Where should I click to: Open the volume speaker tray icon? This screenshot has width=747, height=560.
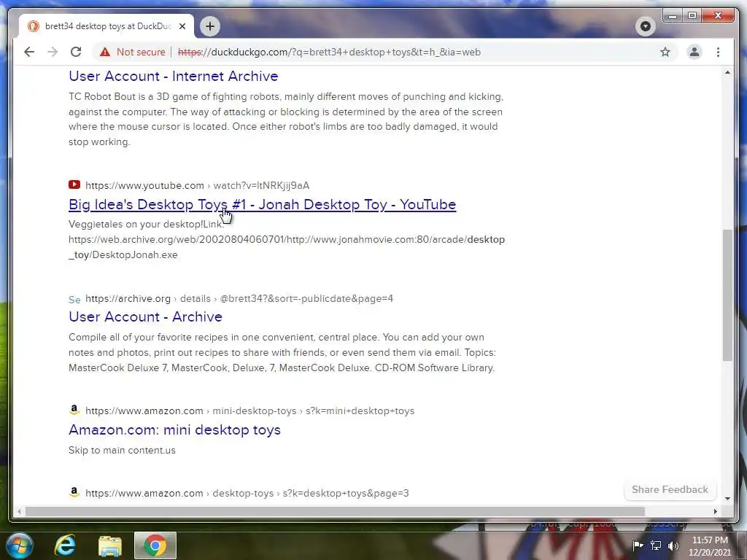pyautogui.click(x=673, y=545)
